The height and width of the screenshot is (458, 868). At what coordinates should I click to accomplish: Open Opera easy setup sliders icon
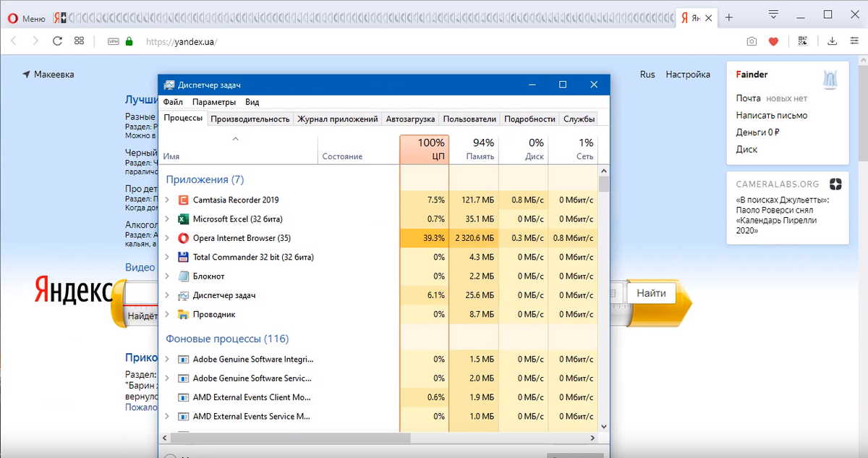(x=854, y=41)
